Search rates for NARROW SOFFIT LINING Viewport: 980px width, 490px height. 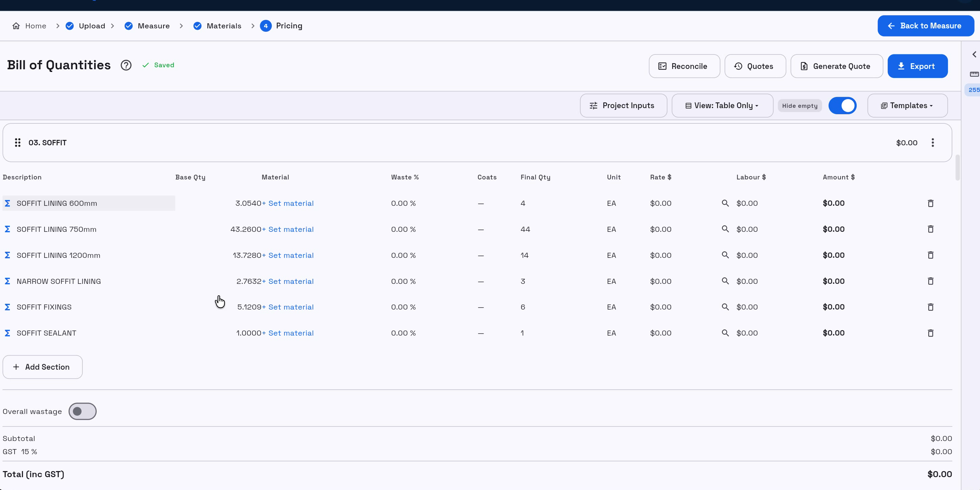pyautogui.click(x=725, y=281)
